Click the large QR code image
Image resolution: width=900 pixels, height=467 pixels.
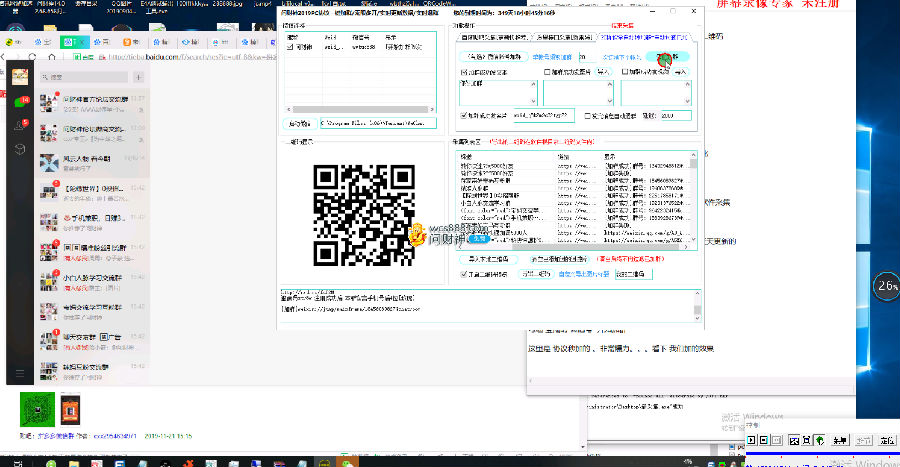[x=364, y=215]
